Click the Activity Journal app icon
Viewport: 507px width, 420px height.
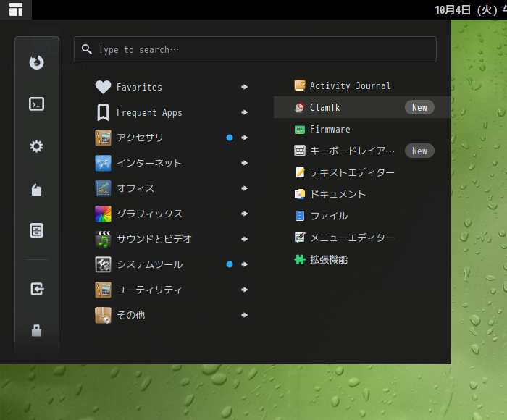(300, 85)
